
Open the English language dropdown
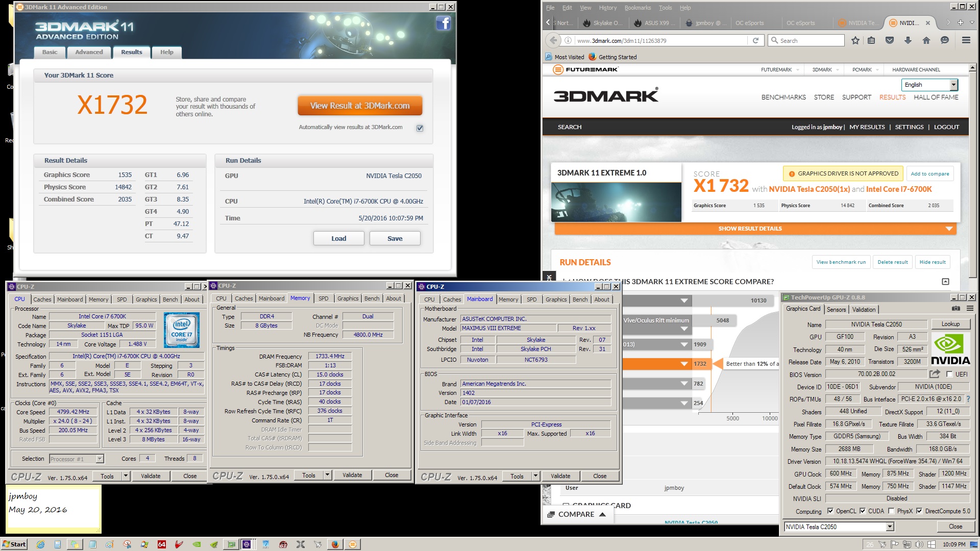pyautogui.click(x=929, y=85)
